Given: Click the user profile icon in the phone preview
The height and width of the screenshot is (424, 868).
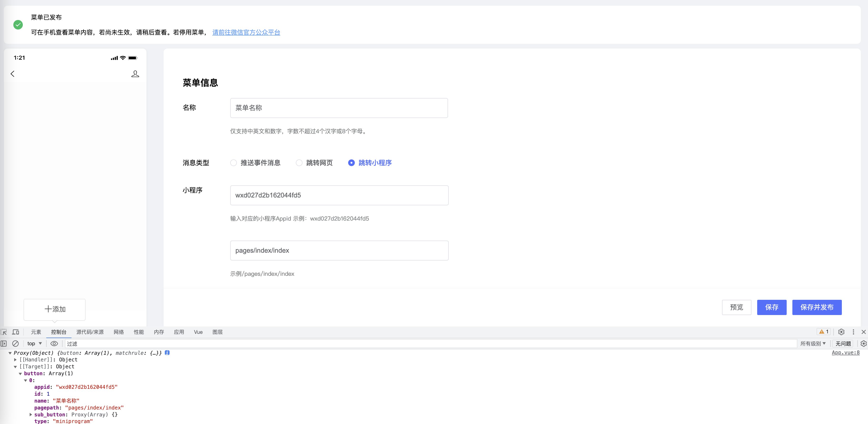Looking at the screenshot, I should (x=135, y=74).
